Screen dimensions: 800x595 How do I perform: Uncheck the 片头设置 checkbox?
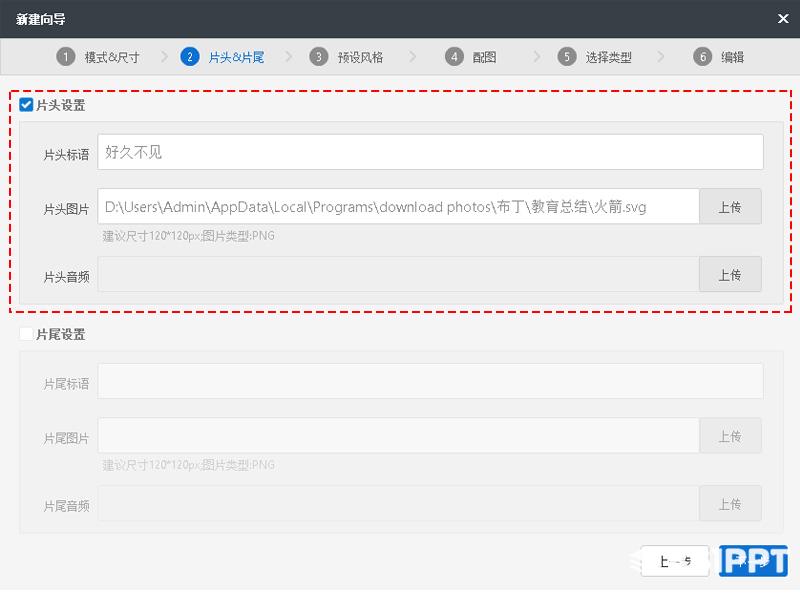click(x=26, y=105)
